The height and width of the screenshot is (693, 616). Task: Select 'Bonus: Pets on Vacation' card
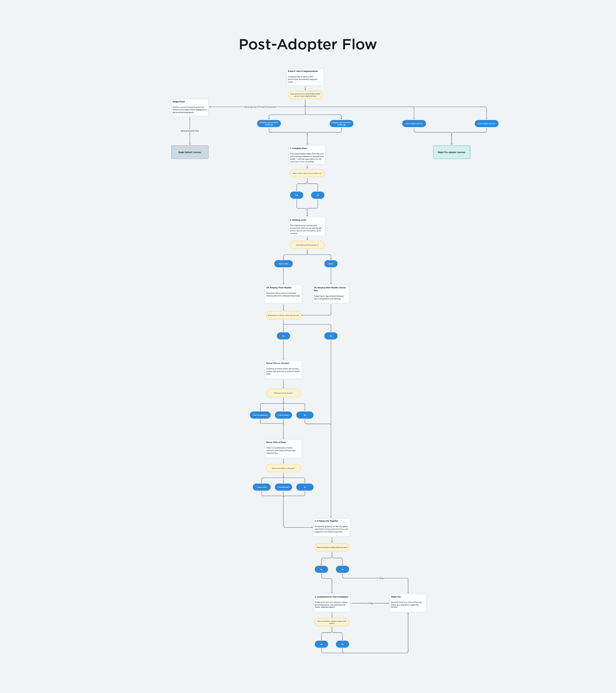point(283,370)
